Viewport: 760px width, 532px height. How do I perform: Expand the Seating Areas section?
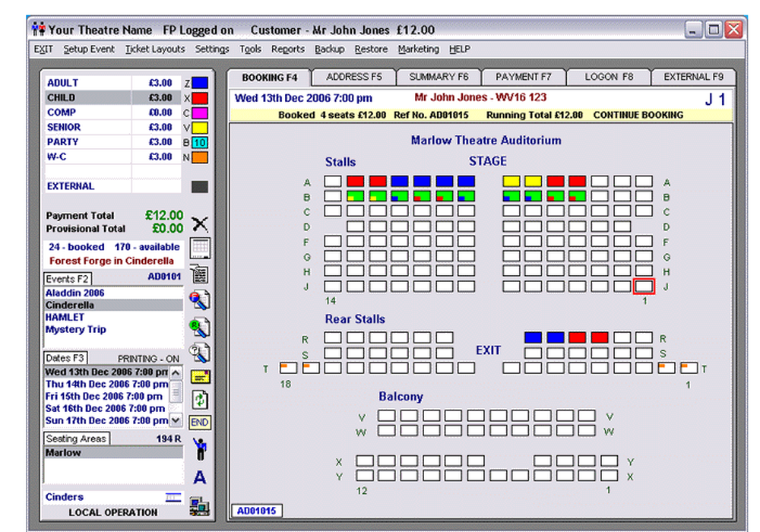tap(76, 439)
